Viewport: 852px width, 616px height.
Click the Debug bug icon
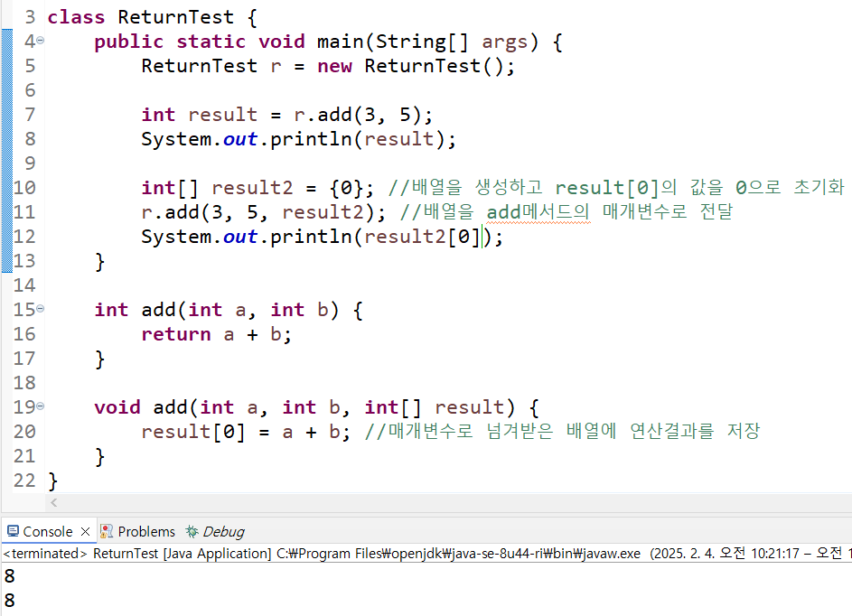192,531
